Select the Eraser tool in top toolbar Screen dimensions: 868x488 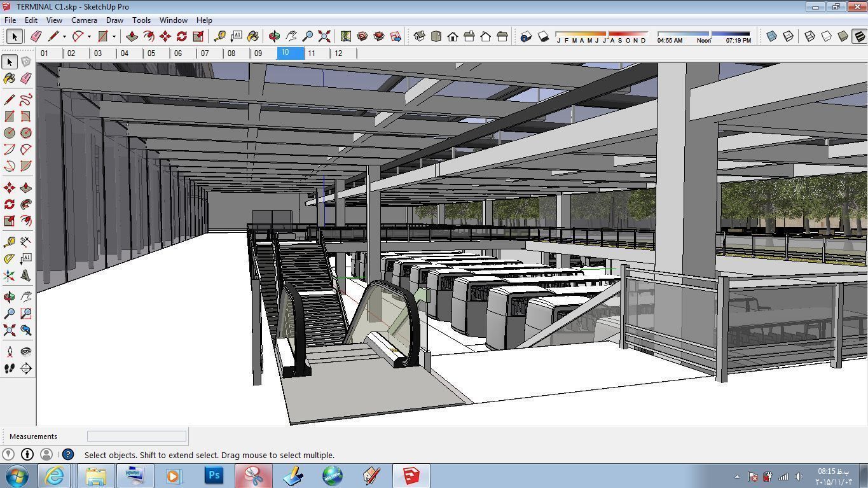[36, 37]
